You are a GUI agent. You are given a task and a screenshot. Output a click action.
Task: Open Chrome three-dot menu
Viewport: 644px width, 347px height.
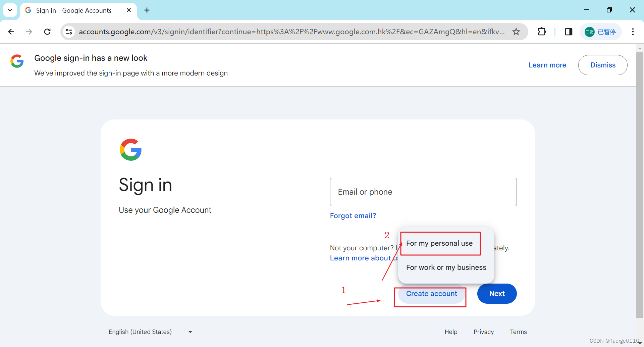633,32
